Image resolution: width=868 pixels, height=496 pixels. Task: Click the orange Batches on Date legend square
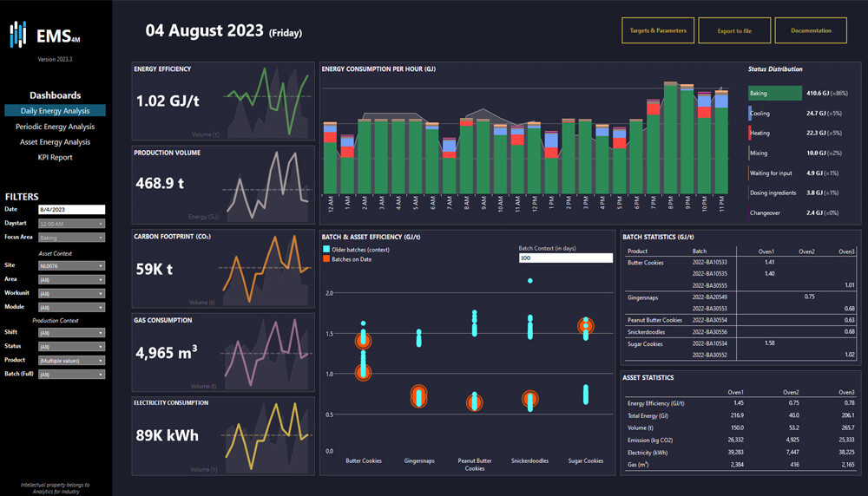325,259
